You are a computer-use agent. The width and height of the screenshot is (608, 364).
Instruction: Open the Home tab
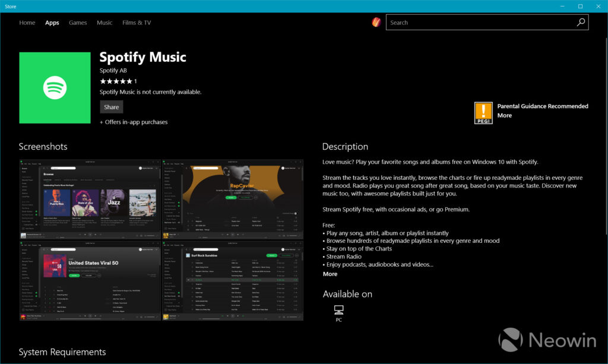point(27,23)
